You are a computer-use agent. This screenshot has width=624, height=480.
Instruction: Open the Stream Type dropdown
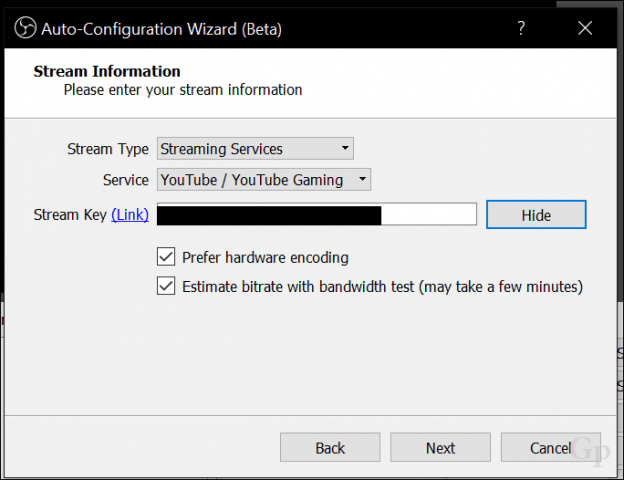(255, 149)
